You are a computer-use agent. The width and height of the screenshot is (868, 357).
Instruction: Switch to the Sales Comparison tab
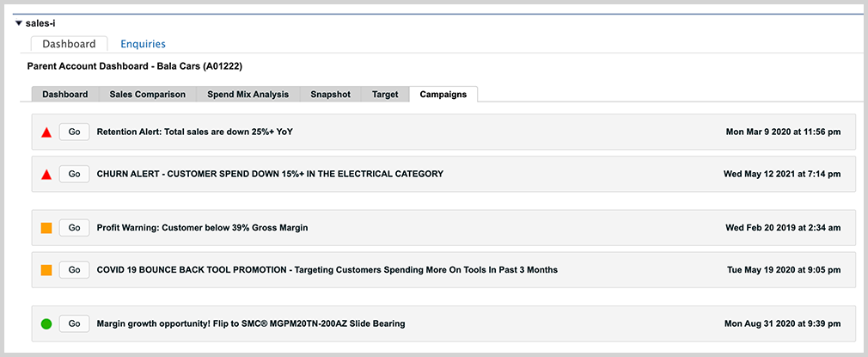pyautogui.click(x=147, y=95)
